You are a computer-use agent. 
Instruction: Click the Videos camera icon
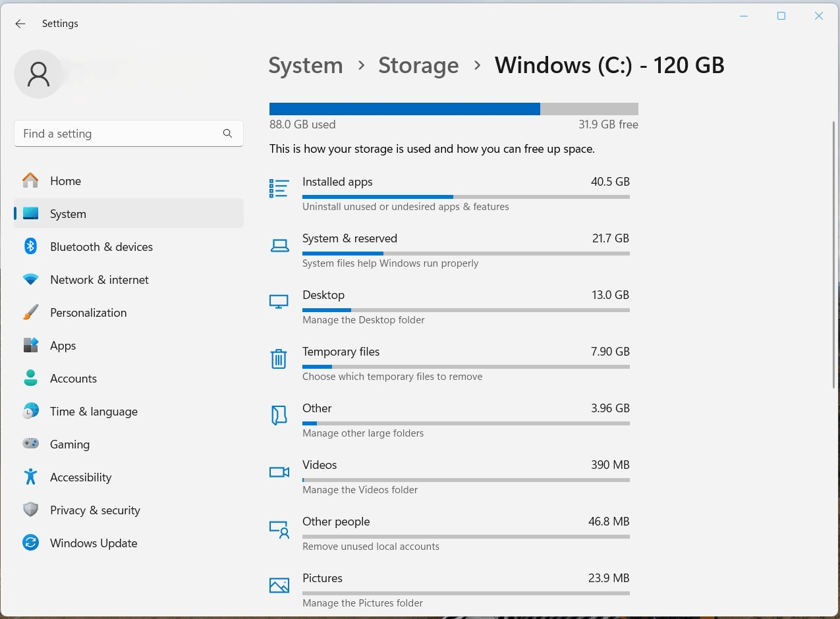(279, 471)
